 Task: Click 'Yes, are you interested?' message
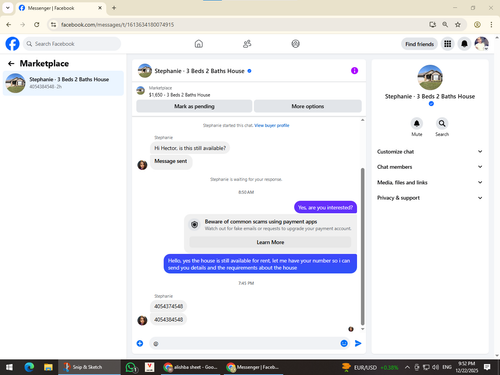tap(325, 207)
